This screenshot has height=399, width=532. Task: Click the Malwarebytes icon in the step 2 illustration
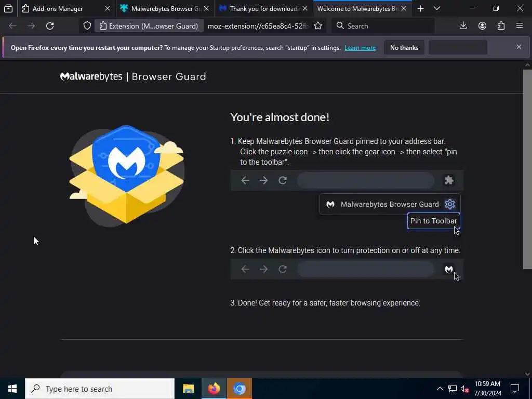pos(448,270)
